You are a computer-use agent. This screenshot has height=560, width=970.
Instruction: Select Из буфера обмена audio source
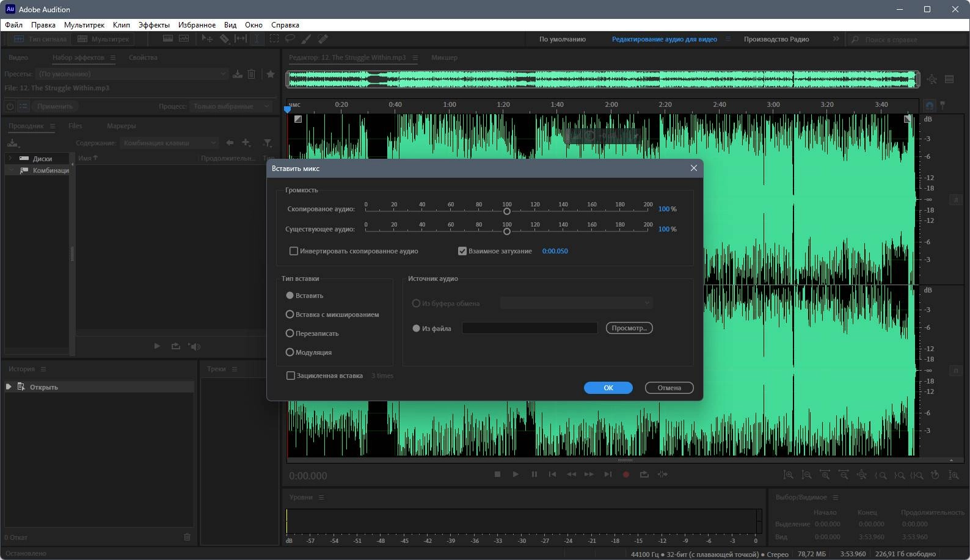[417, 304]
